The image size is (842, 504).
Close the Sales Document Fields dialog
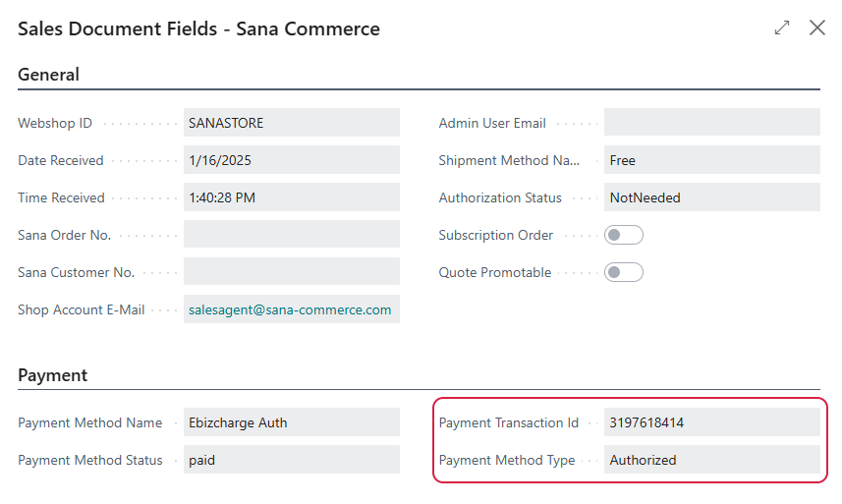816,28
